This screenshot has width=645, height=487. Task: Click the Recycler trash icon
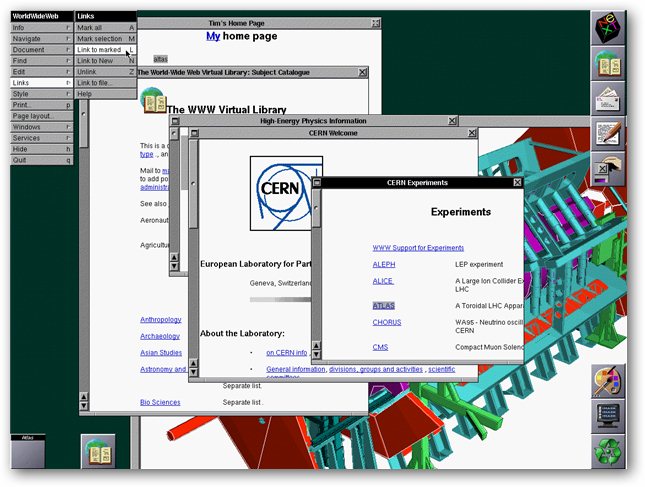(608, 451)
